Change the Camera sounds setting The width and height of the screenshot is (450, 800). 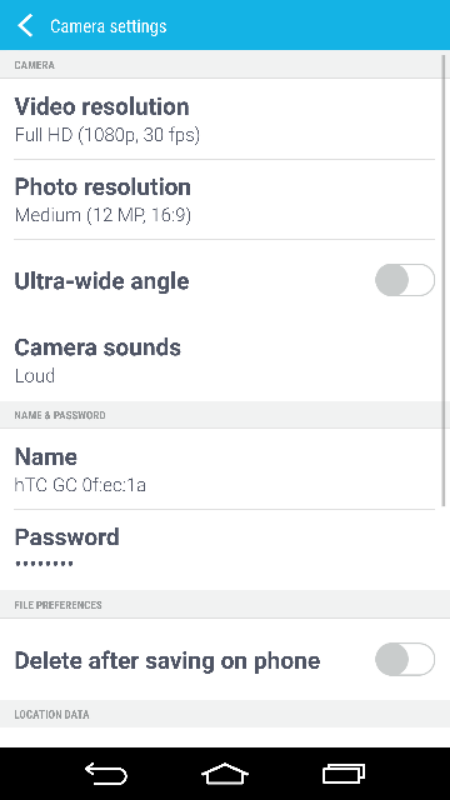[x=224, y=361]
